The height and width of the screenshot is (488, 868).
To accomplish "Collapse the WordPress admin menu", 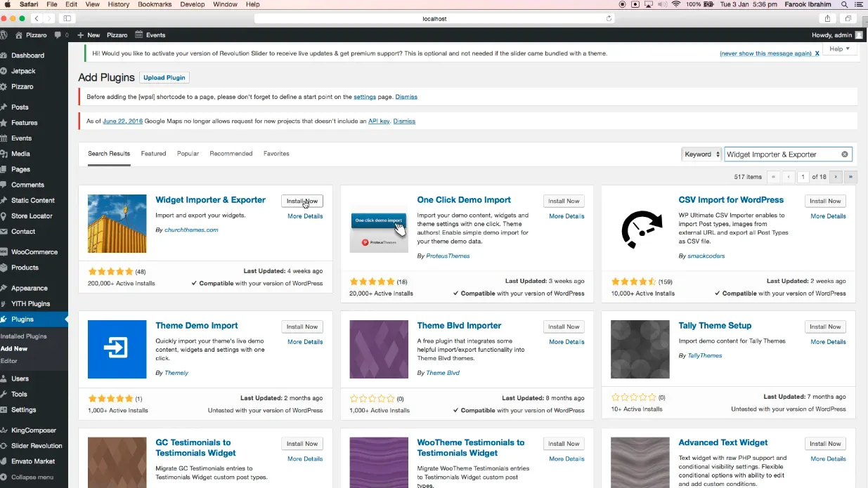I will 32,477.
